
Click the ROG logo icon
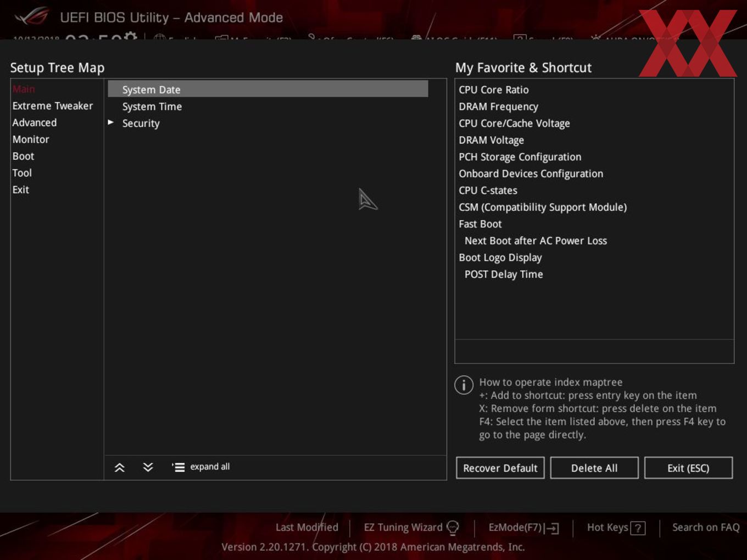tap(32, 16)
